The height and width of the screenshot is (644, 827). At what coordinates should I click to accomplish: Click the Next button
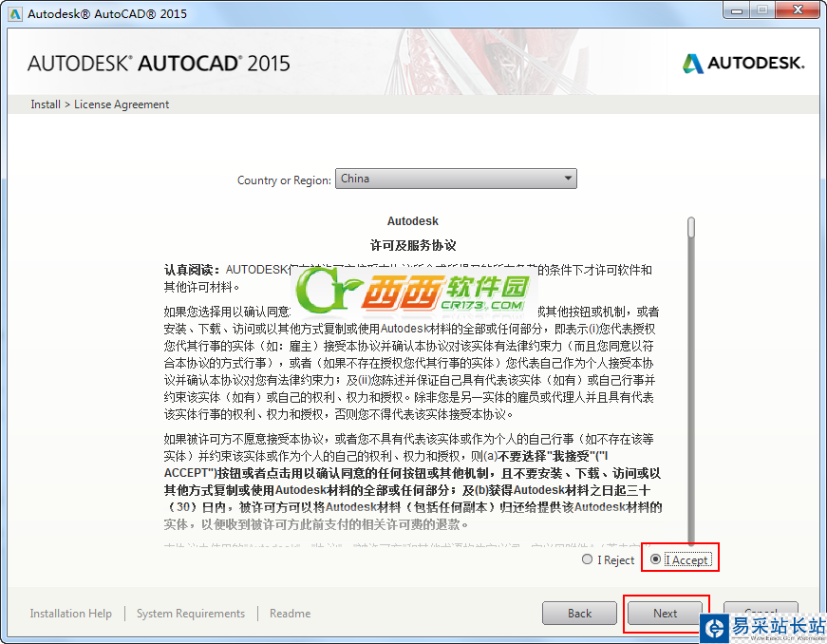click(665, 614)
